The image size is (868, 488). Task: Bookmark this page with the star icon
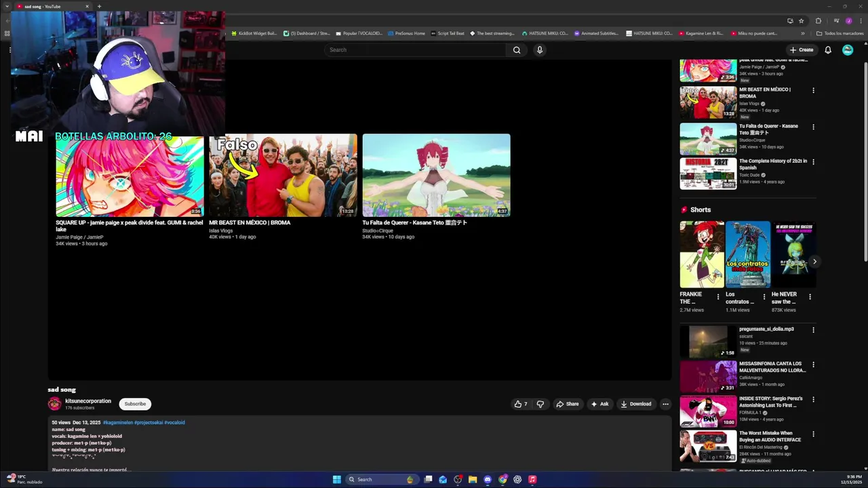point(801,20)
